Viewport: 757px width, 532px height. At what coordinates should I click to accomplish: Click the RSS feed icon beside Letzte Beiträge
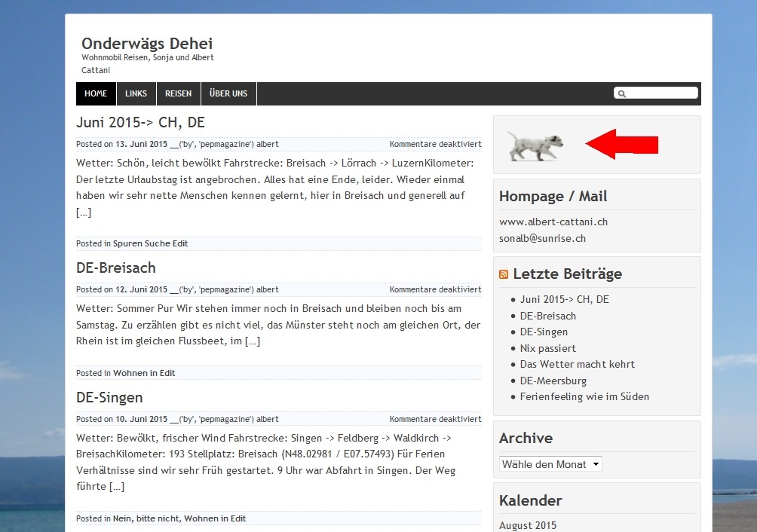[504, 274]
